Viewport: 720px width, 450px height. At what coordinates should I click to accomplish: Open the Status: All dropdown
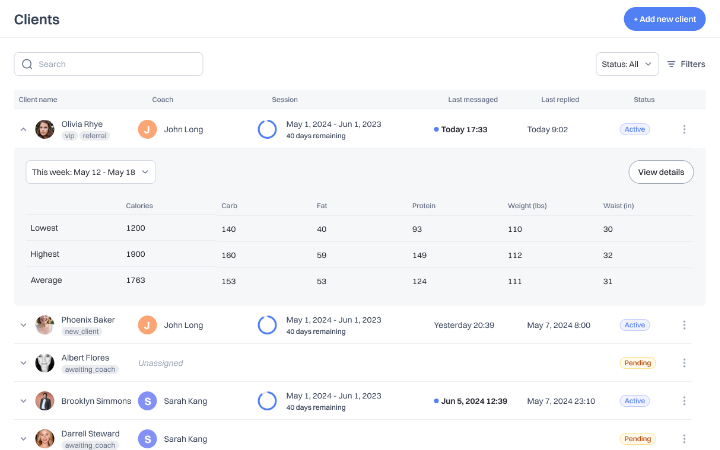point(627,64)
